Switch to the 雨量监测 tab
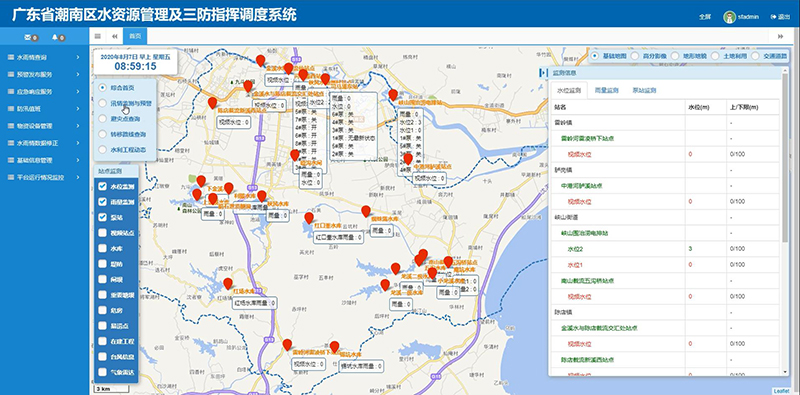The image size is (800, 395). pos(607,90)
